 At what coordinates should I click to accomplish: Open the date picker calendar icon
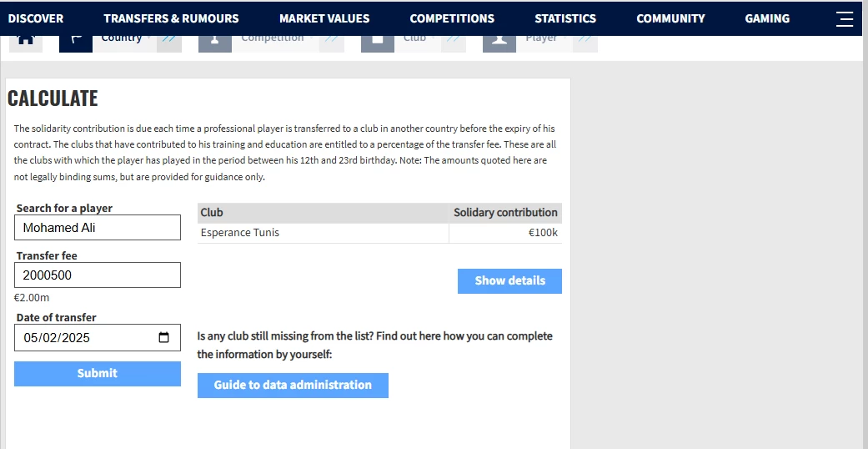coord(163,337)
